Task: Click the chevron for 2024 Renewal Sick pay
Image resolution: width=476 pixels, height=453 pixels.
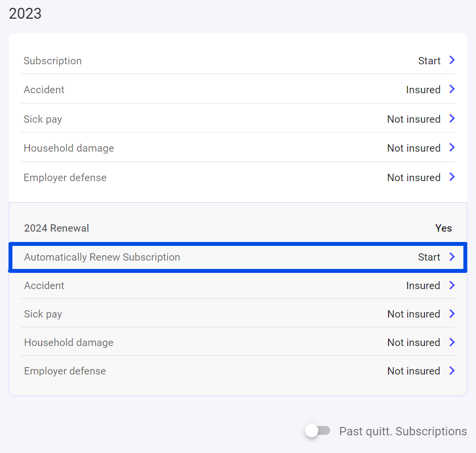Action: pyautogui.click(x=452, y=314)
